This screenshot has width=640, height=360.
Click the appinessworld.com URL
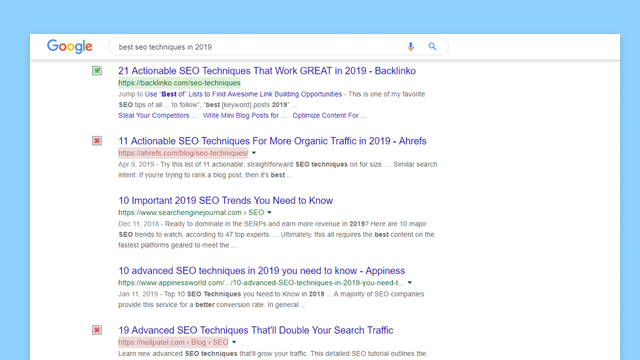coord(261,282)
